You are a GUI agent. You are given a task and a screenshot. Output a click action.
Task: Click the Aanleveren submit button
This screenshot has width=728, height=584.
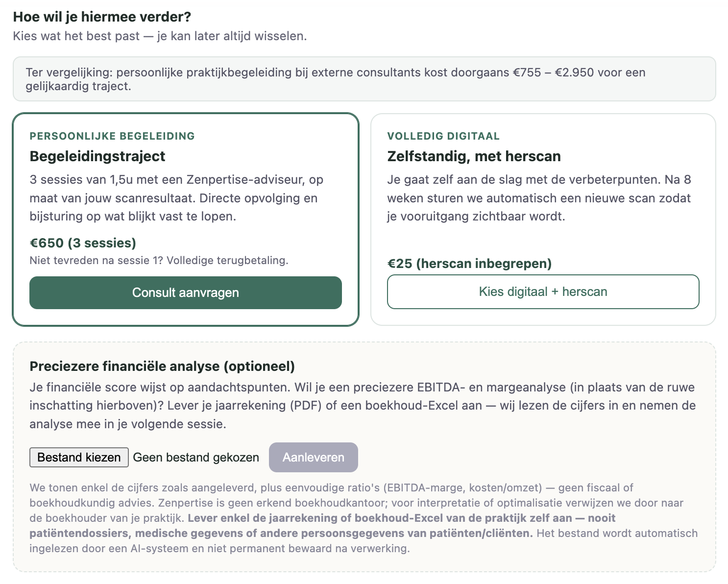coord(314,457)
